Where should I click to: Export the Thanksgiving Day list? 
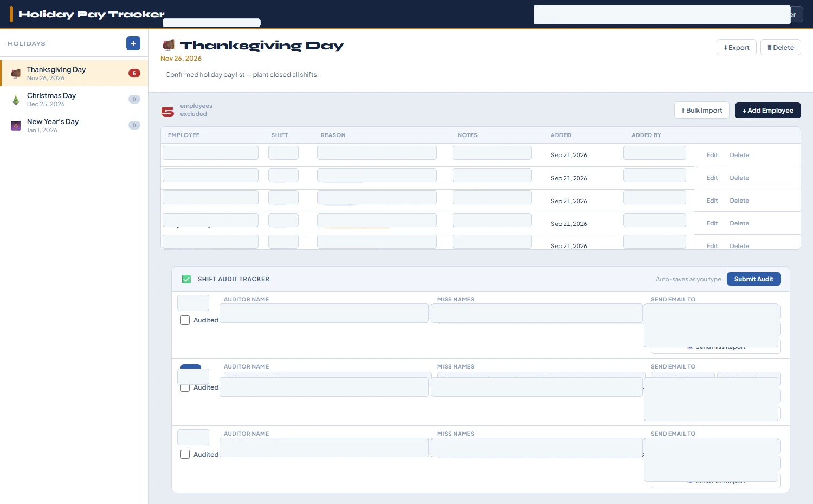(736, 47)
